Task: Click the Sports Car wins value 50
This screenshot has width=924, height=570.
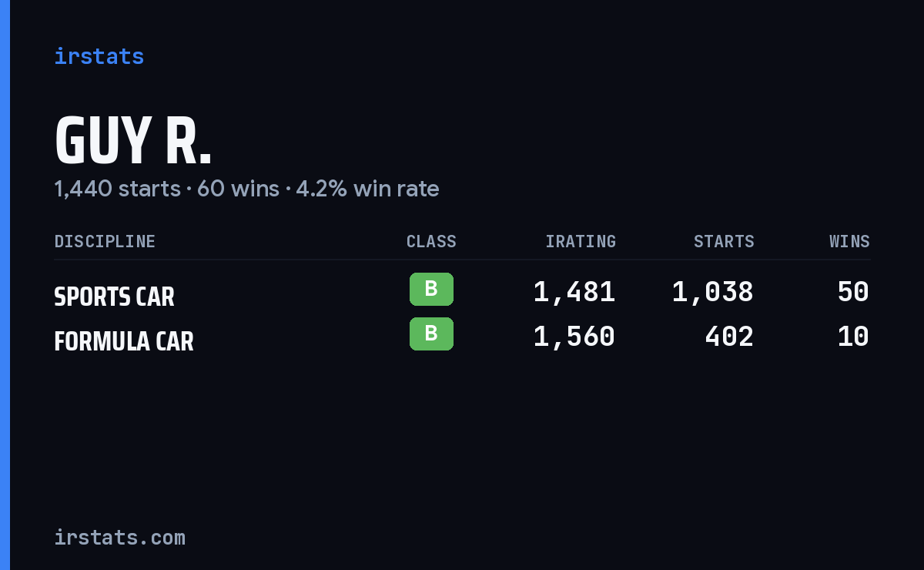Action: click(x=853, y=292)
